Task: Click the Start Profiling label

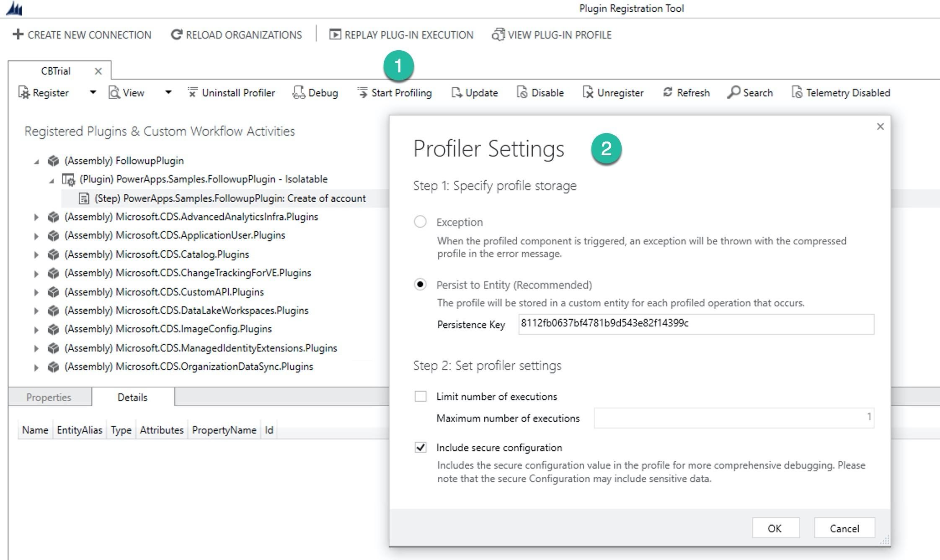Action: point(401,92)
